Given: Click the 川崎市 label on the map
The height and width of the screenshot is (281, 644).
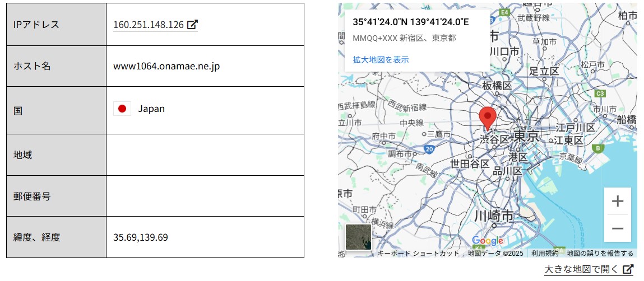Looking at the screenshot, I should point(493,216).
